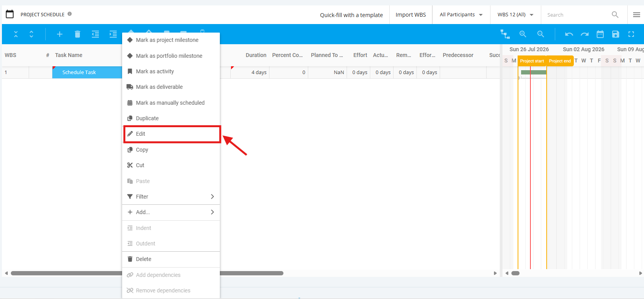Select Edit from context menu
The image size is (644, 299).
[172, 134]
